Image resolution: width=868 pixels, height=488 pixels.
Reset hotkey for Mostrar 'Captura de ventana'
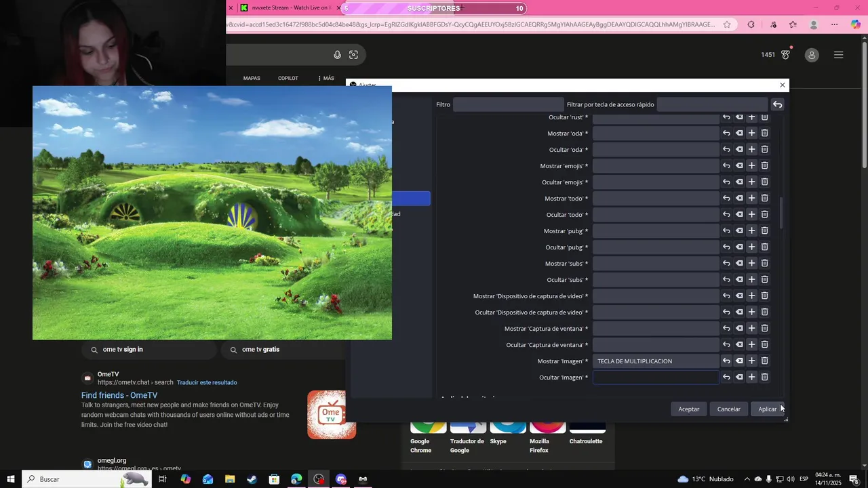pos(726,329)
